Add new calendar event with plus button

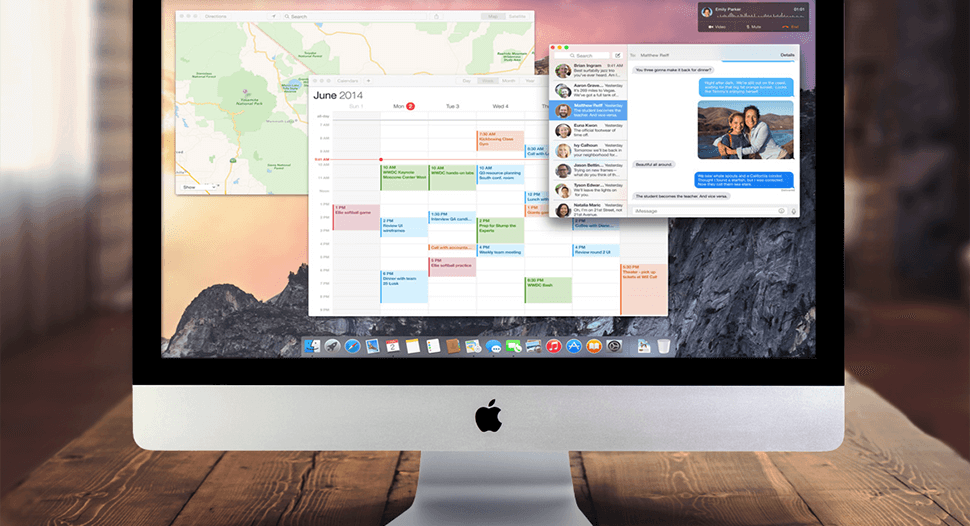pos(368,80)
